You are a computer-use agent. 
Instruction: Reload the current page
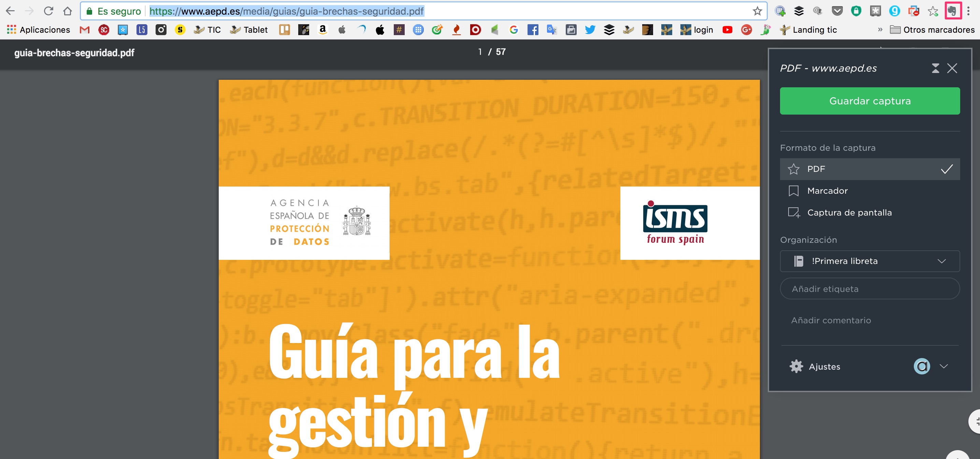(x=48, y=11)
